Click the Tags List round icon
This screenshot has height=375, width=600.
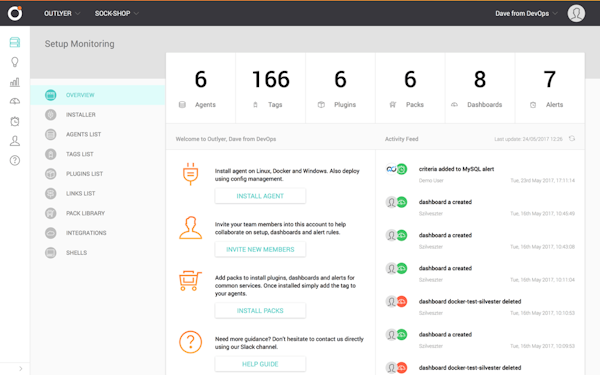(51, 154)
